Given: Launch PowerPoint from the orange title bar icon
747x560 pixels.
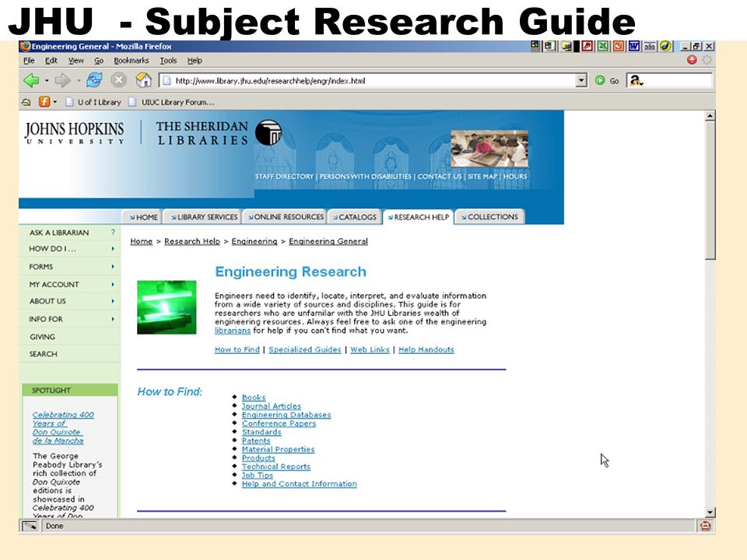Looking at the screenshot, I should point(619,46).
